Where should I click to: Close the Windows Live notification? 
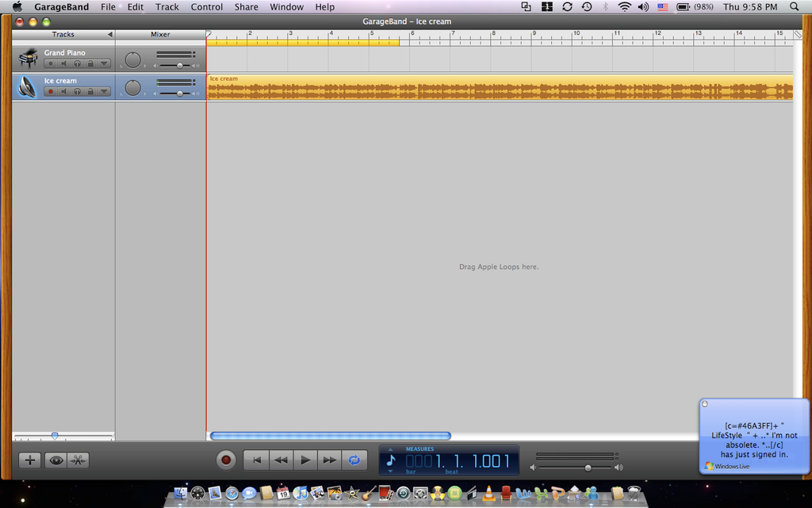[x=704, y=404]
